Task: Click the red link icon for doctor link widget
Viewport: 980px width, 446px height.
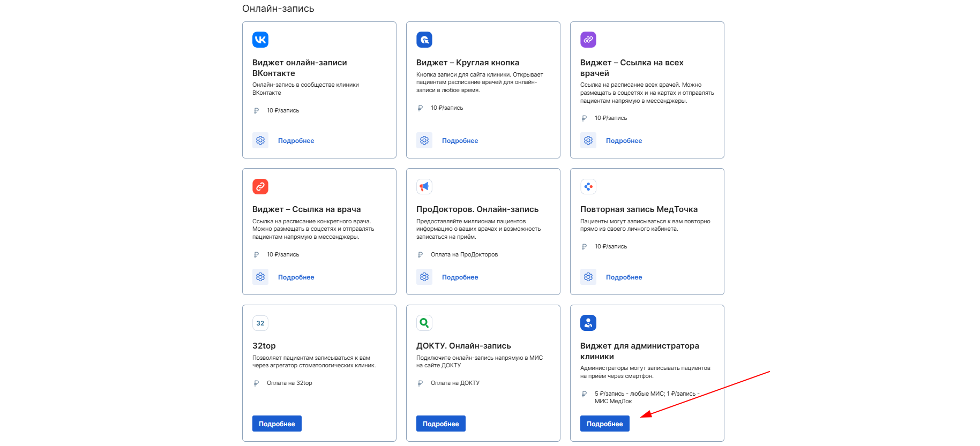Action: point(260,186)
